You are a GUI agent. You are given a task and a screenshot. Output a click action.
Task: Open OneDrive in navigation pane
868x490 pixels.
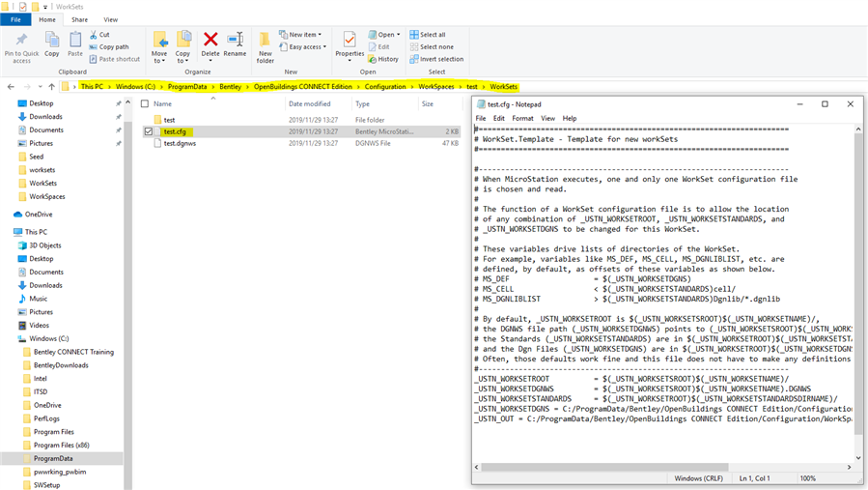(39, 214)
